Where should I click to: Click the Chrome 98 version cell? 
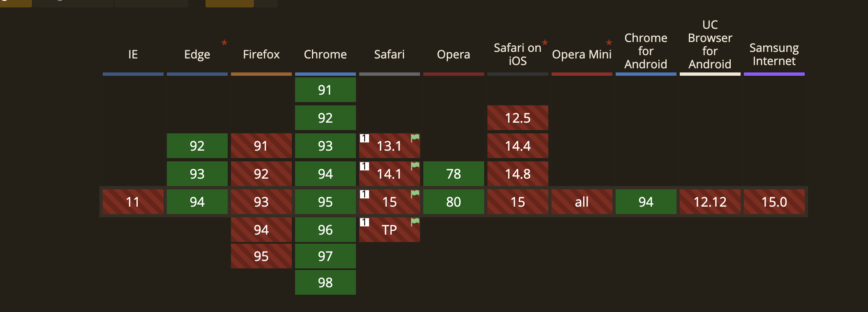click(325, 282)
